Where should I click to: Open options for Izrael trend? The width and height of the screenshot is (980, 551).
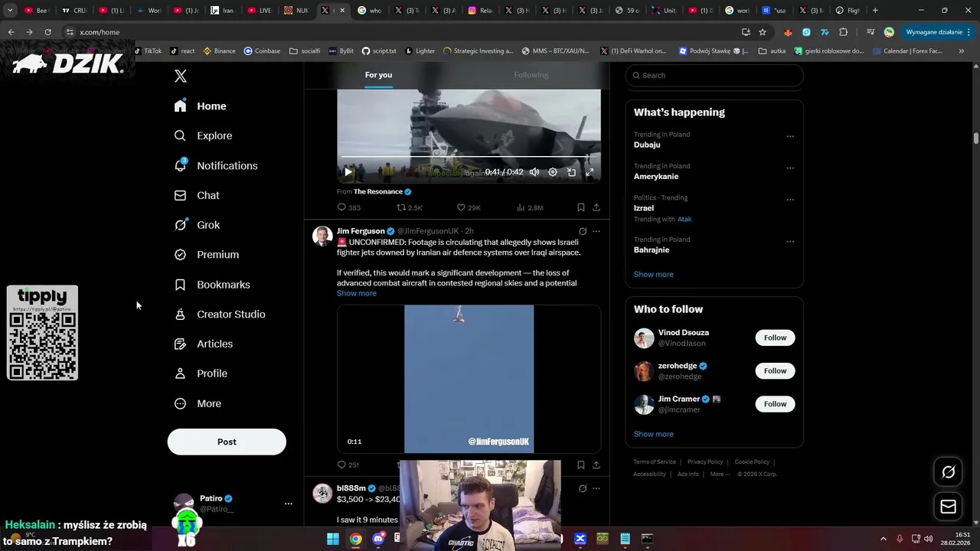coord(790,200)
